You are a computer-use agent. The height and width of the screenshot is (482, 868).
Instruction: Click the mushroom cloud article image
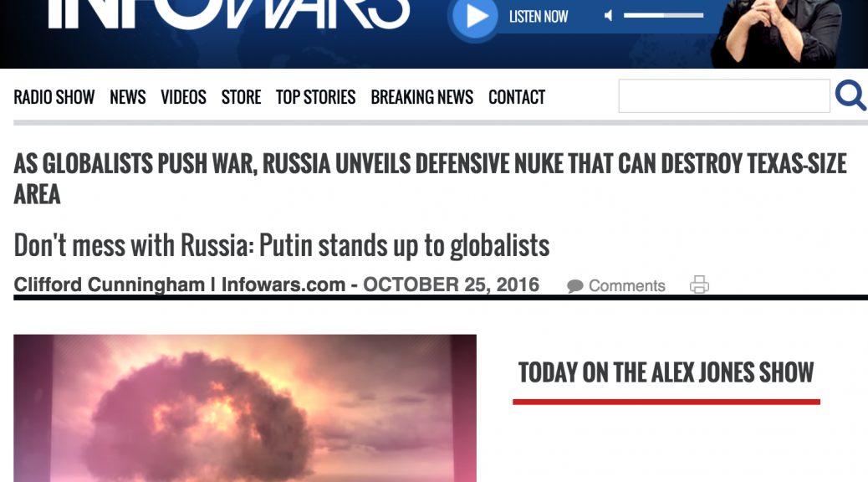click(x=245, y=408)
